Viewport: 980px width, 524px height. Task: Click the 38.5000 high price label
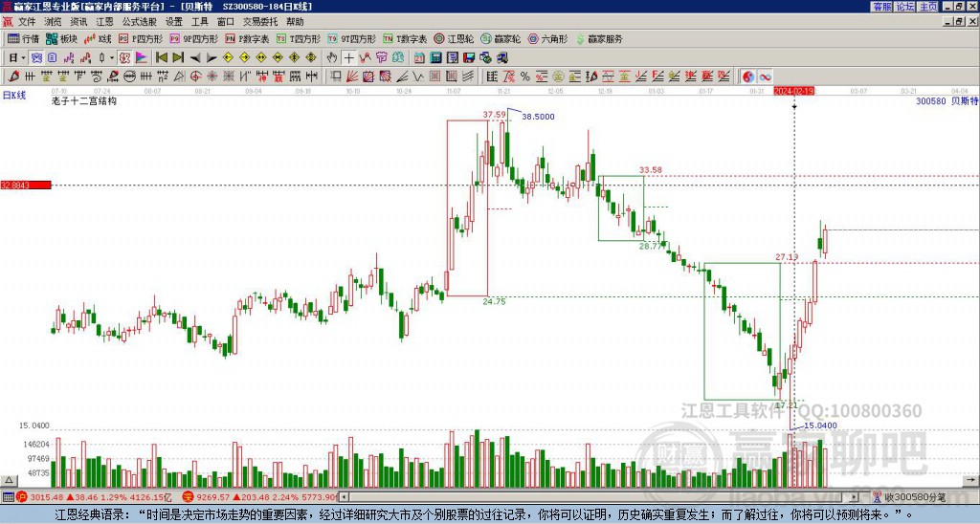pos(538,116)
